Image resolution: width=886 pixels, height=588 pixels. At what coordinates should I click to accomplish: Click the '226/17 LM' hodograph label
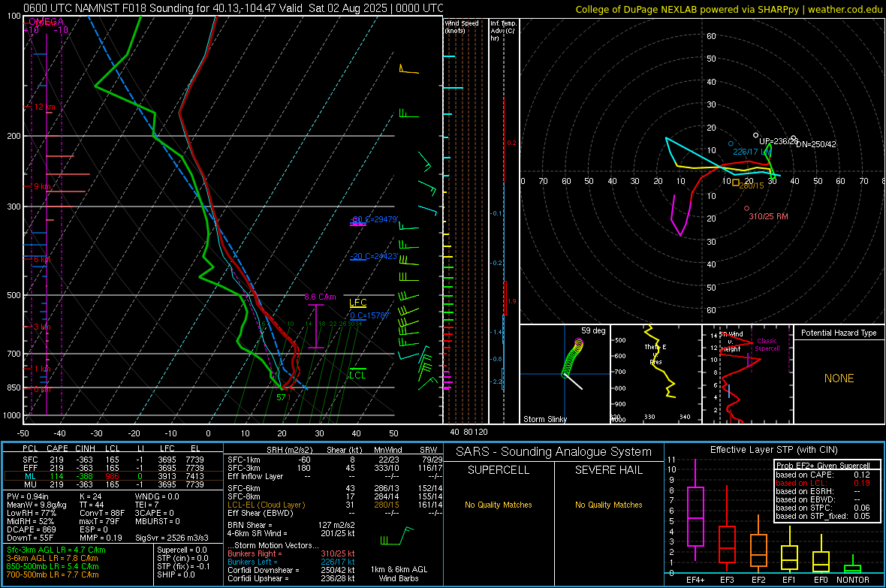point(752,152)
